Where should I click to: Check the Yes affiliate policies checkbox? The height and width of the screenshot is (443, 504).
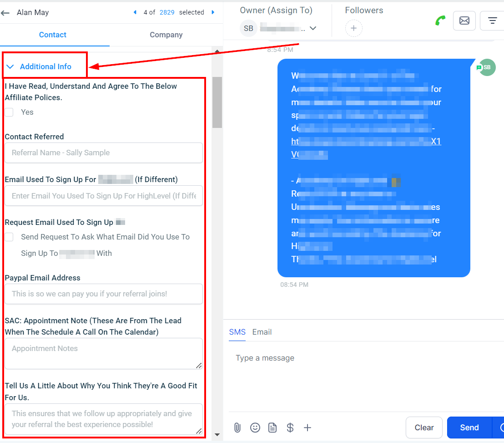pyautogui.click(x=9, y=112)
